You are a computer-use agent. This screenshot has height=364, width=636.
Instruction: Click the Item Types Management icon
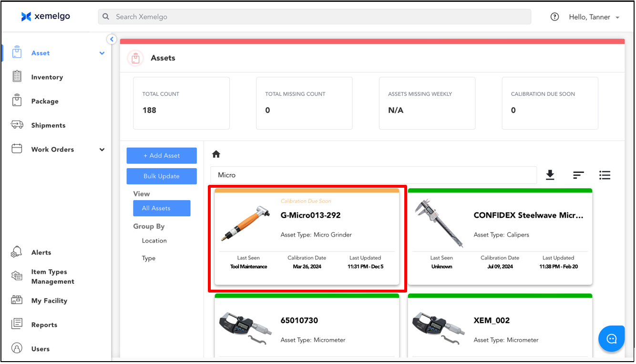point(17,276)
